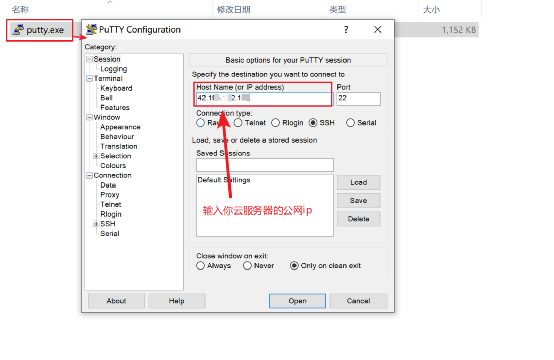Click the Save session button
Viewport: 554px width, 360px height.
(359, 200)
